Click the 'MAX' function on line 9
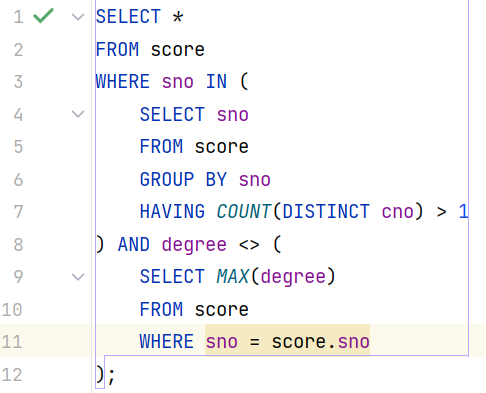 click(233, 277)
